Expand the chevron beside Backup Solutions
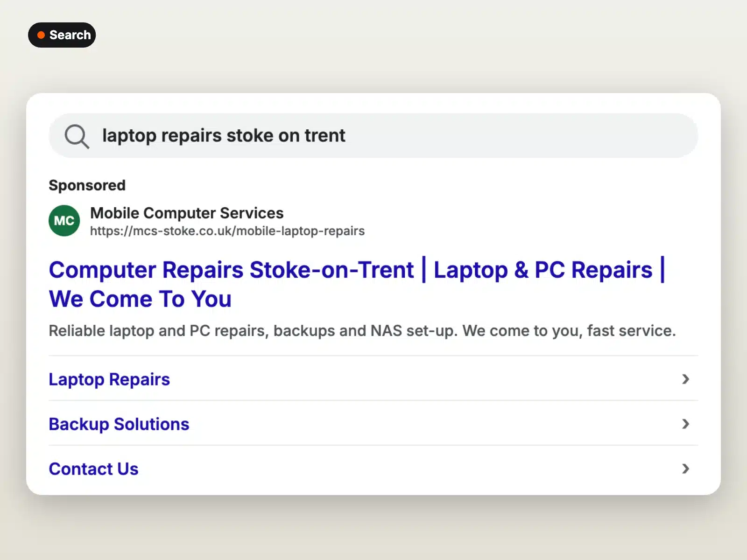 [x=685, y=424]
